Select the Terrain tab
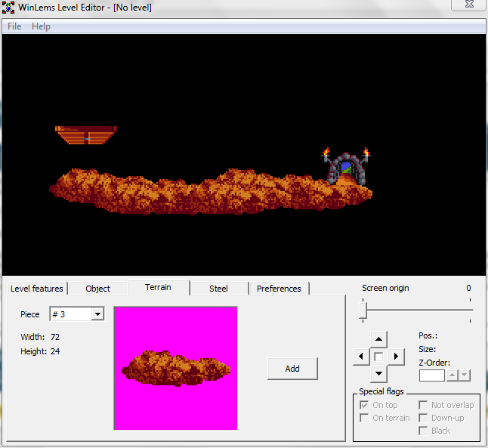The width and height of the screenshot is (488, 448). (x=158, y=287)
